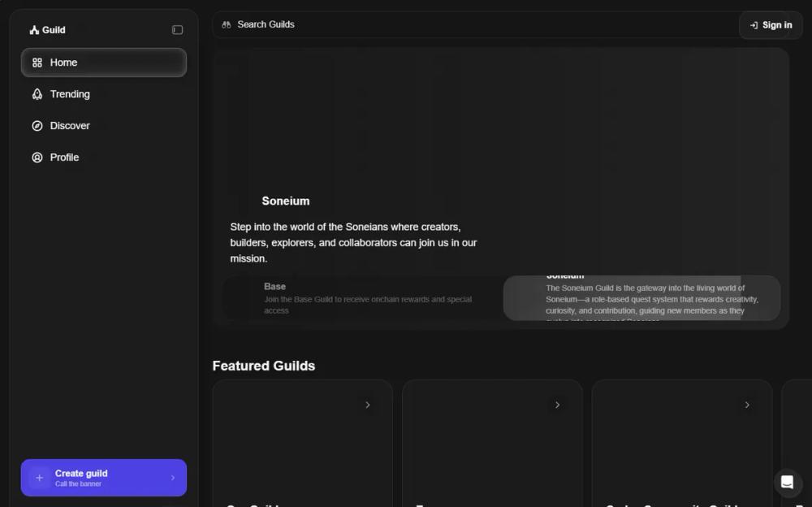Select the Profile avatar icon in sidebar
This screenshot has width=812, height=507.
[x=36, y=157]
